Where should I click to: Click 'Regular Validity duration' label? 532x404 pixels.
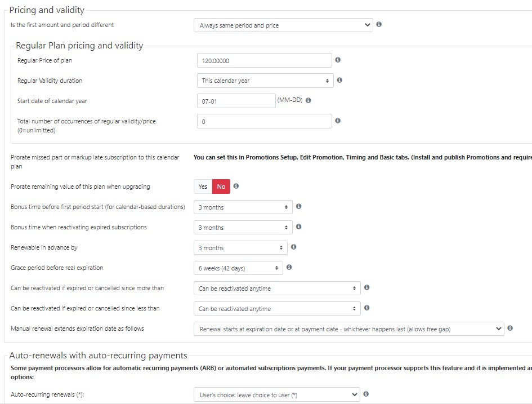[50, 81]
